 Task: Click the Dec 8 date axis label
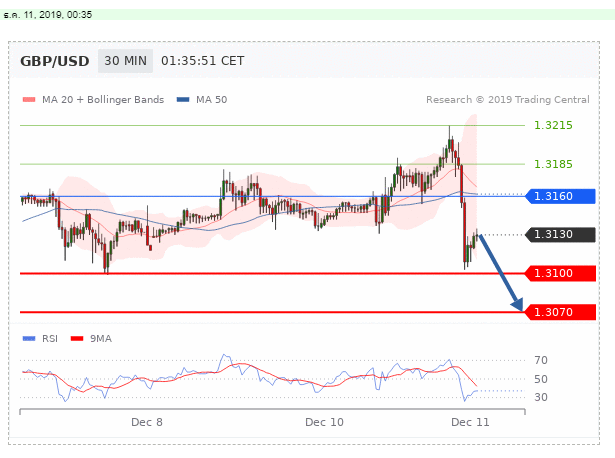click(147, 422)
